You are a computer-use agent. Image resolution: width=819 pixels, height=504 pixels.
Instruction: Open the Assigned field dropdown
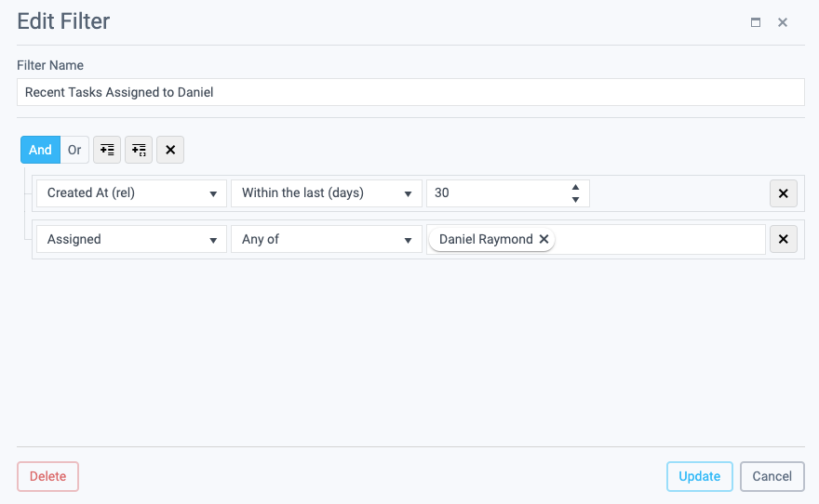coord(131,239)
